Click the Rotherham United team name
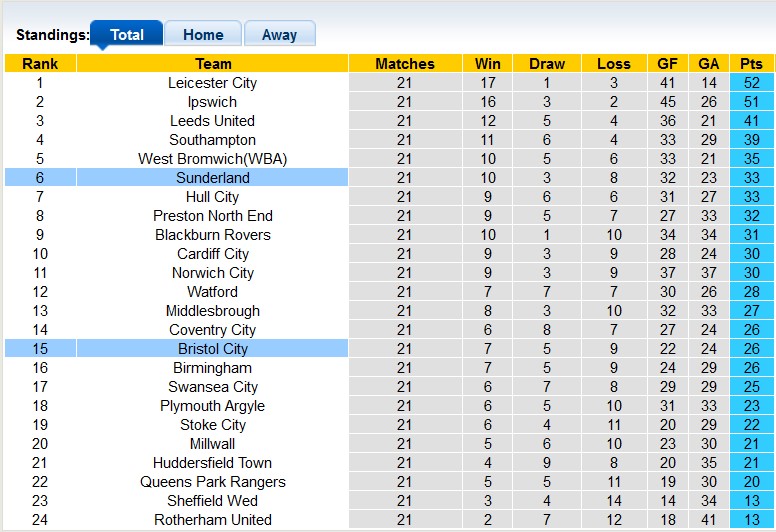The image size is (776, 532). click(x=212, y=520)
